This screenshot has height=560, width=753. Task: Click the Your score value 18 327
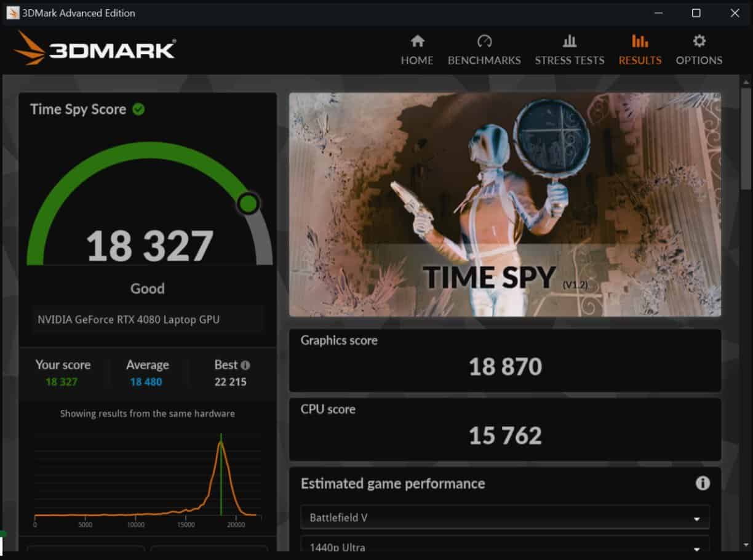(62, 382)
